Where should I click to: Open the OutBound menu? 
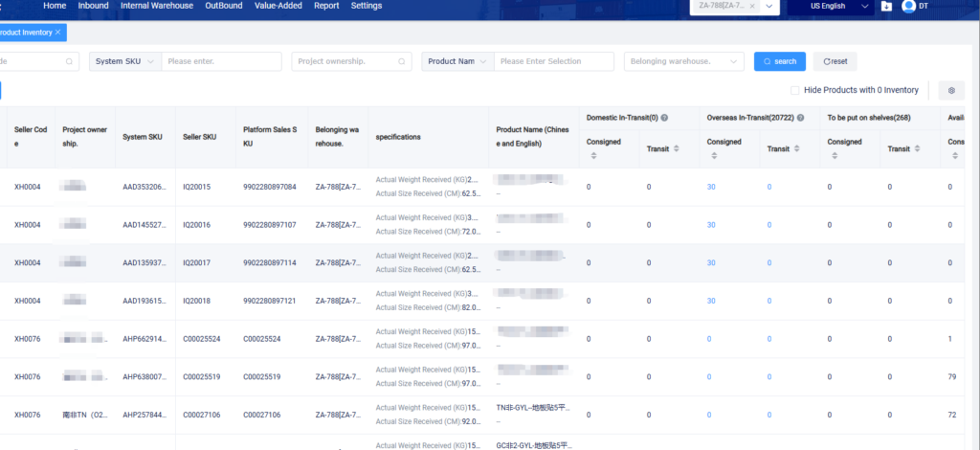click(x=224, y=6)
